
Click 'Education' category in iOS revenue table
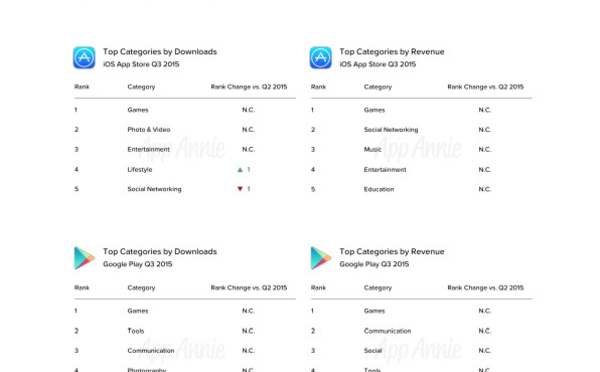point(379,189)
